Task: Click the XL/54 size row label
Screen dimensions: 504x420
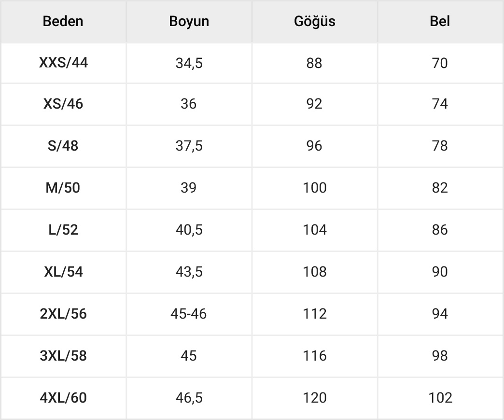Action: point(63,272)
